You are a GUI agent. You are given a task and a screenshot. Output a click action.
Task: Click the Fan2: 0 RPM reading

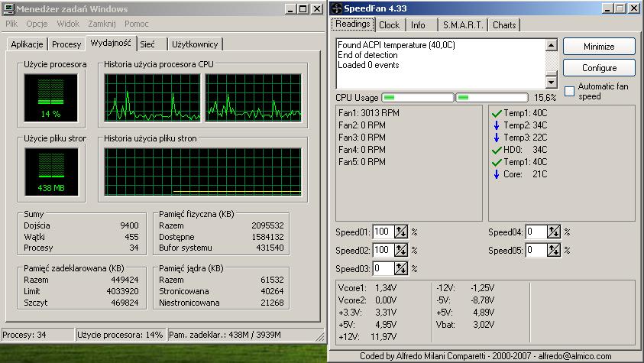click(x=362, y=125)
